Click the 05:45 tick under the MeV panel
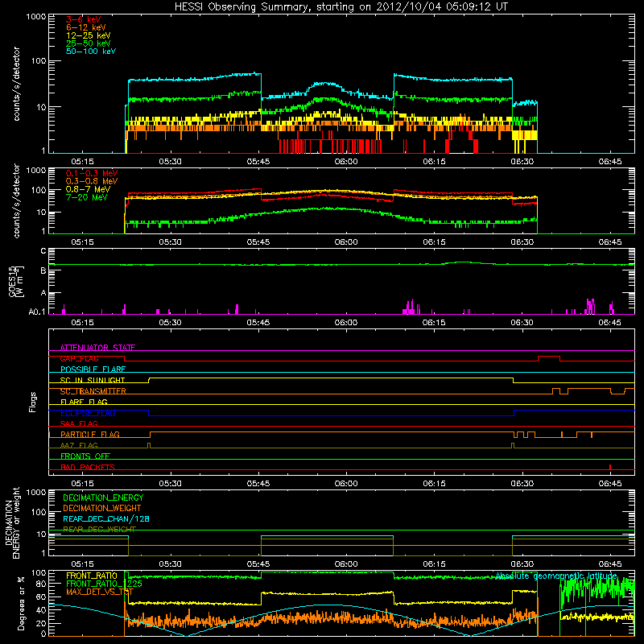 [x=258, y=242]
